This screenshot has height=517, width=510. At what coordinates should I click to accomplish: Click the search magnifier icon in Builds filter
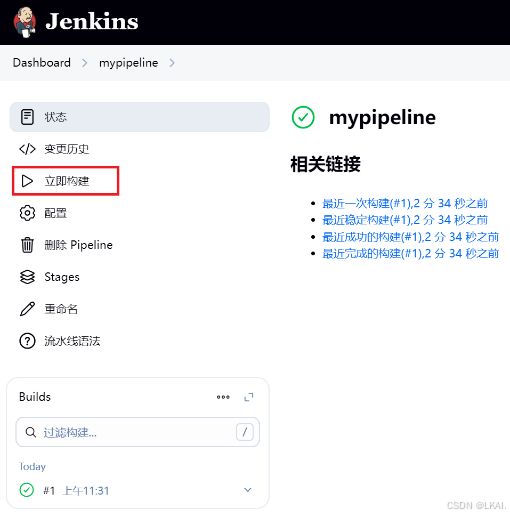pos(31,432)
